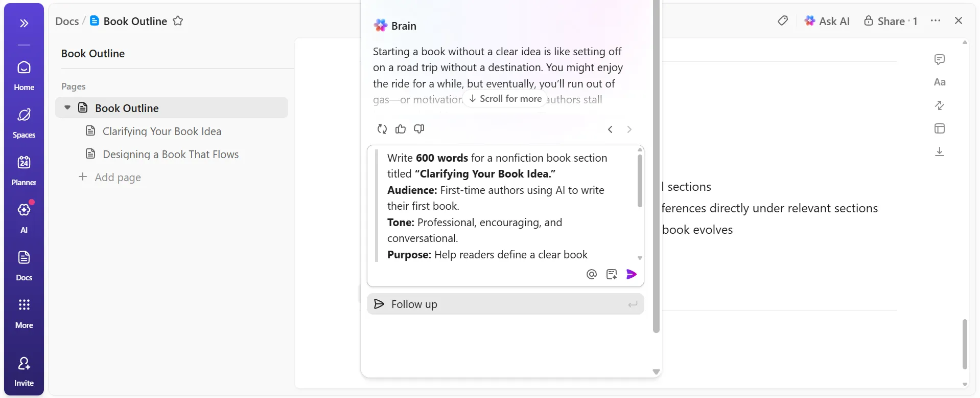Open the three-dot more options menu
980x398 pixels.
click(936, 21)
